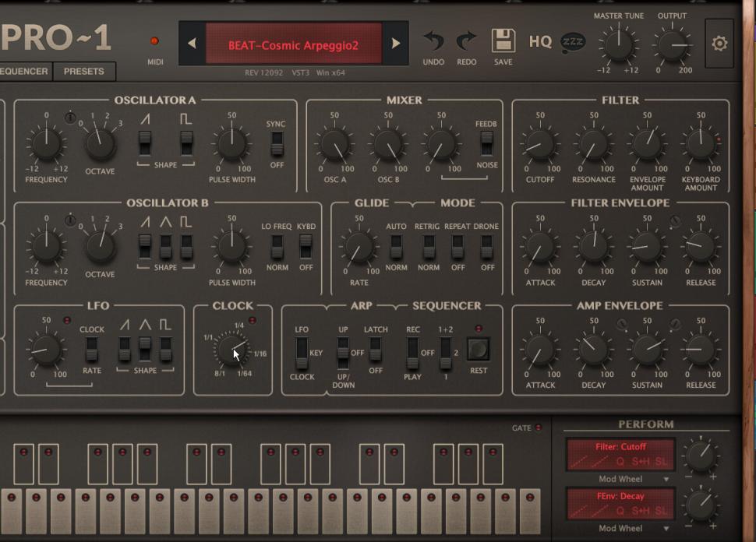Engage the LATCH switch in the ARP section
Screen dimensions: 756x542
[376, 350]
